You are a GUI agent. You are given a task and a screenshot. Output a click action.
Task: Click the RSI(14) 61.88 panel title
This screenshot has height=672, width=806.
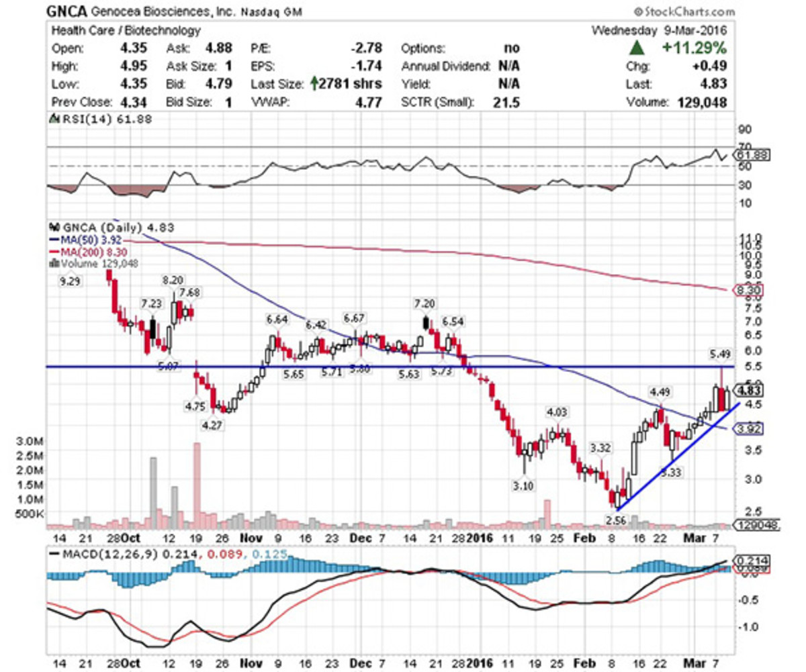tap(107, 119)
